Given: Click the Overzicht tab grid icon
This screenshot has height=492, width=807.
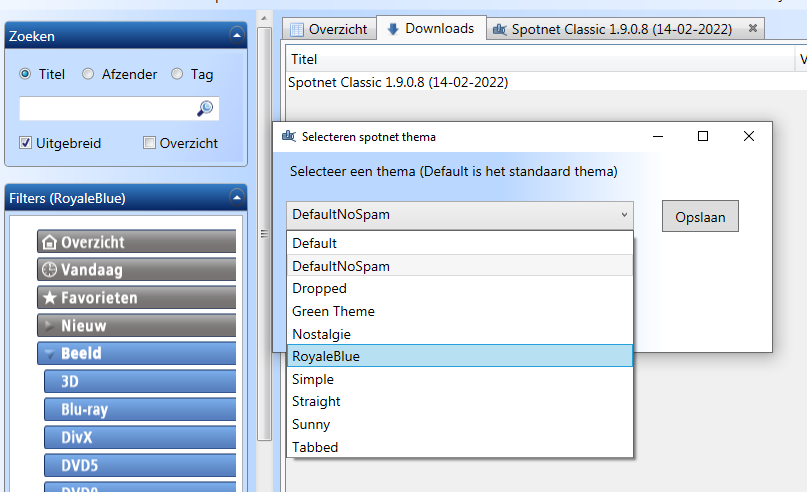Looking at the screenshot, I should 297,29.
